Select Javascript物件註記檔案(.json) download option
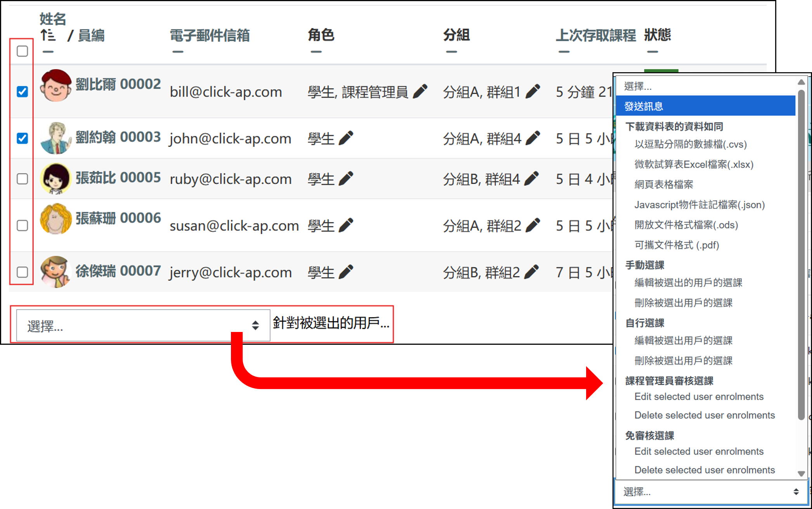812x509 pixels. 699,205
